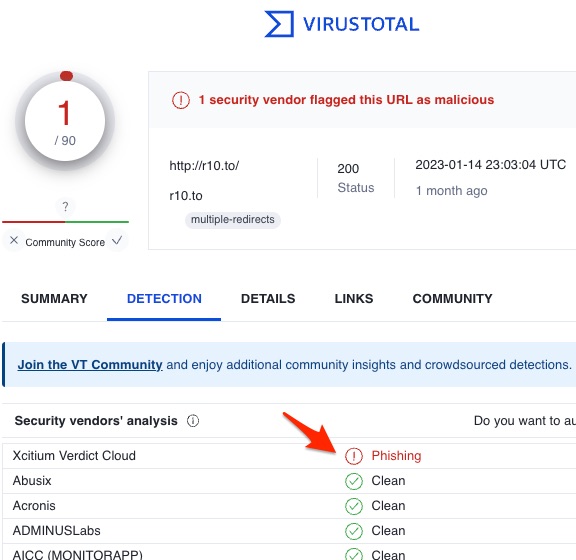Click the Clean check icon for Acronis
The image size is (576, 560).
click(x=354, y=506)
